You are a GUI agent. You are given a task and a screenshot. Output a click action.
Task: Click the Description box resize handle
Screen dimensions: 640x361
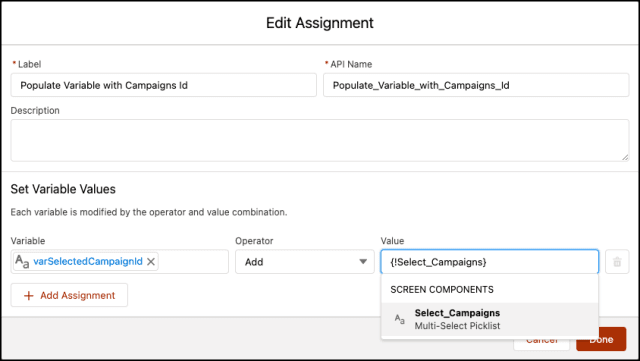click(625, 157)
